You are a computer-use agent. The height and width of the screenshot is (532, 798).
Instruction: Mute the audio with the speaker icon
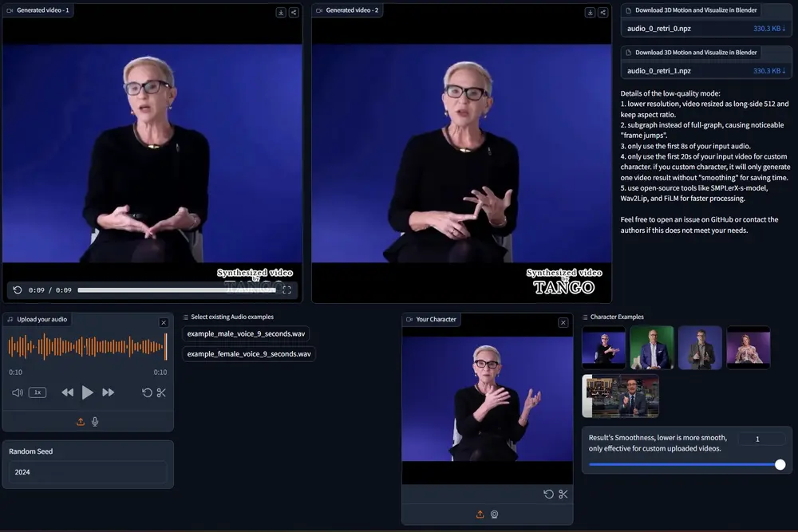(18, 392)
